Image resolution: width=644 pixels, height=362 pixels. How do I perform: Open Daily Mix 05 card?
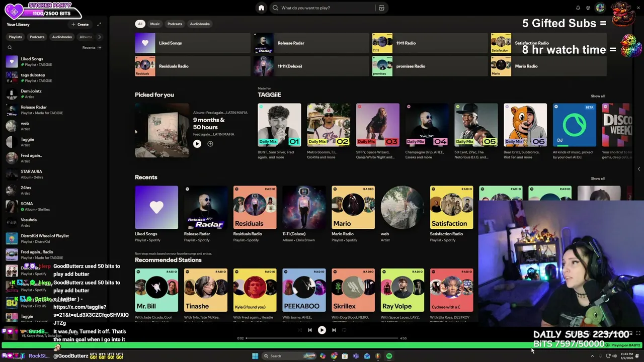[x=476, y=132]
